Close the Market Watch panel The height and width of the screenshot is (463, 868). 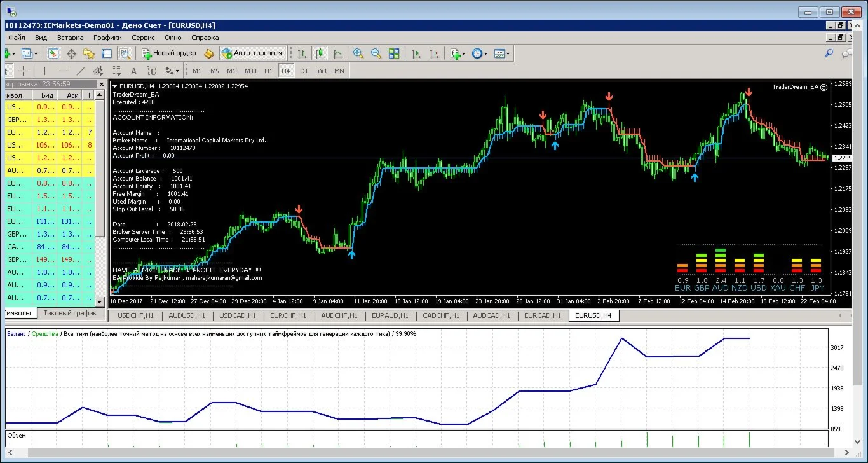pyautogui.click(x=100, y=84)
